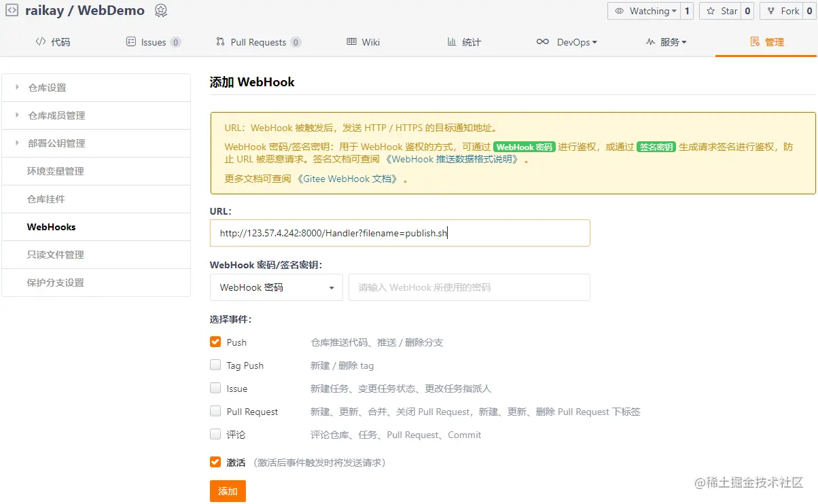Click the repository code icon beside raikay
The height and width of the screenshot is (504, 818).
(12, 10)
